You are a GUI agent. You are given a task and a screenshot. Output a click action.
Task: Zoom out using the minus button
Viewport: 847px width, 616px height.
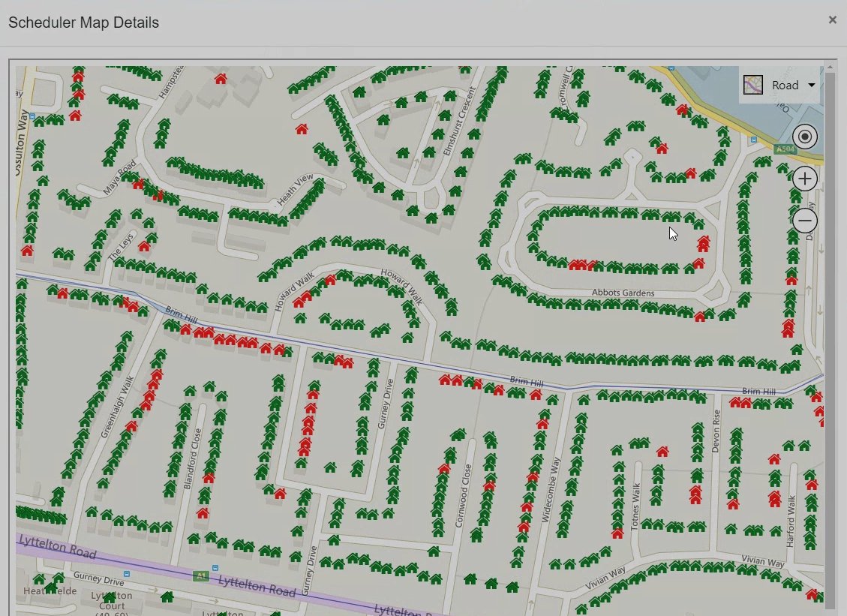click(804, 220)
